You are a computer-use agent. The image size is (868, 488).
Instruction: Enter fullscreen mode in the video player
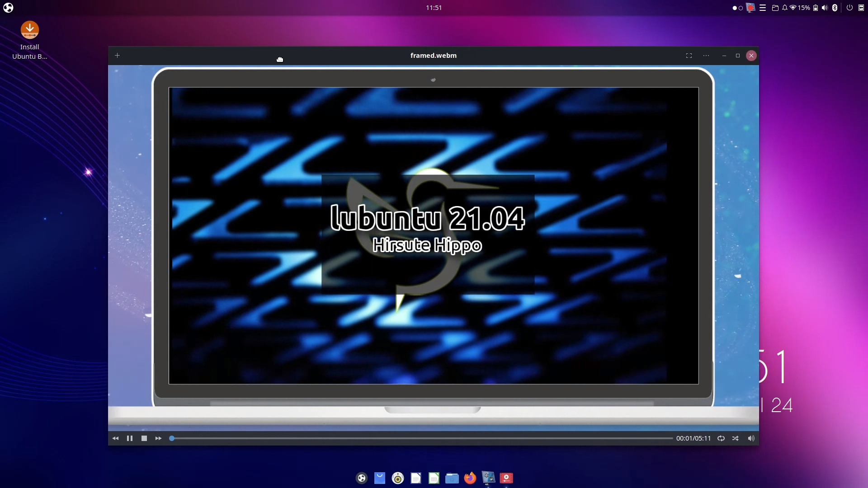pyautogui.click(x=689, y=56)
